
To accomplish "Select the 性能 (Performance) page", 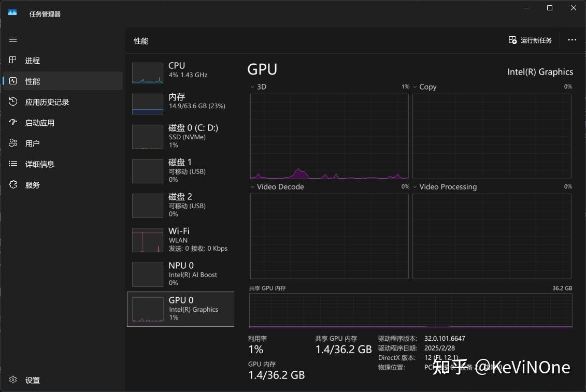I will [x=32, y=81].
